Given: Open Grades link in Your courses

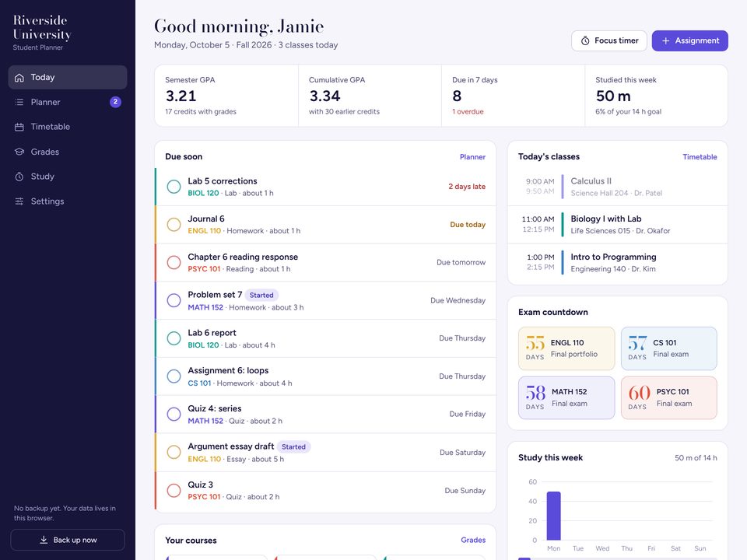Looking at the screenshot, I should coord(473,540).
